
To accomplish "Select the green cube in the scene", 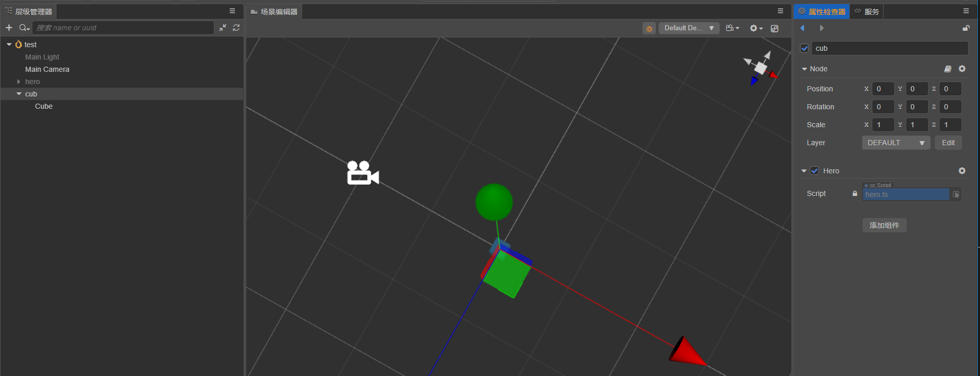I will [x=506, y=273].
